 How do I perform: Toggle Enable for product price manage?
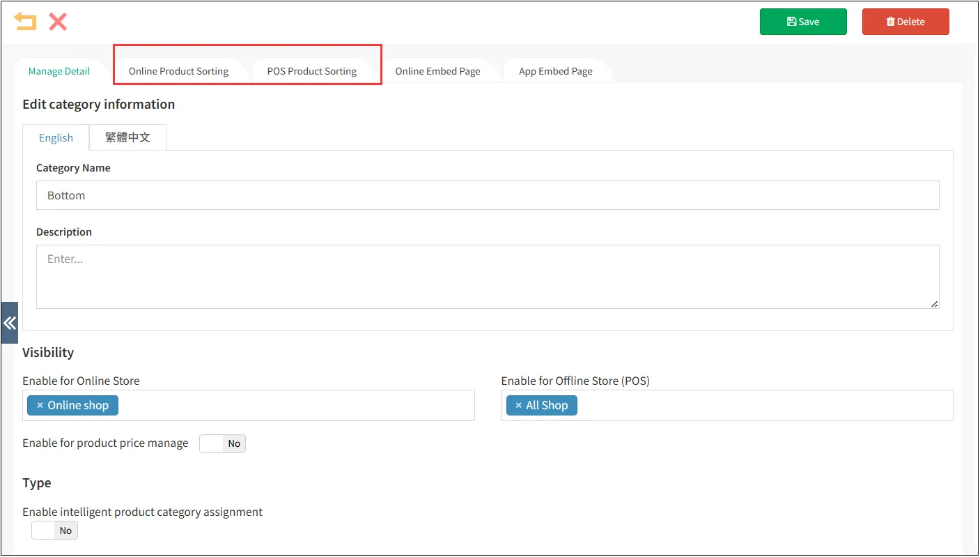[222, 443]
